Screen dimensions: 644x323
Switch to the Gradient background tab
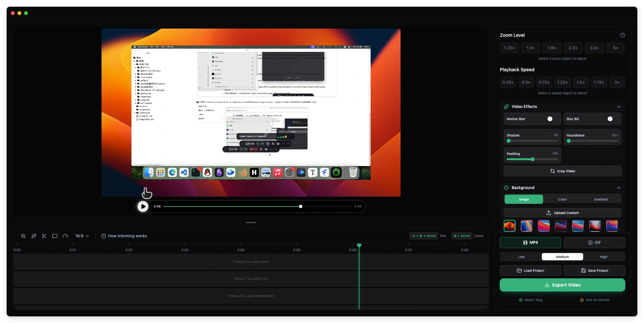[x=601, y=199]
